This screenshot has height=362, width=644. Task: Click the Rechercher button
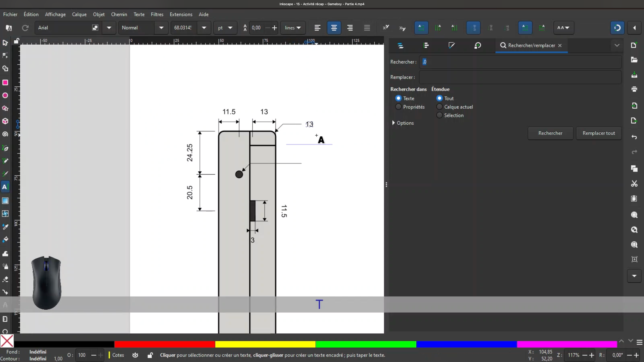point(550,133)
